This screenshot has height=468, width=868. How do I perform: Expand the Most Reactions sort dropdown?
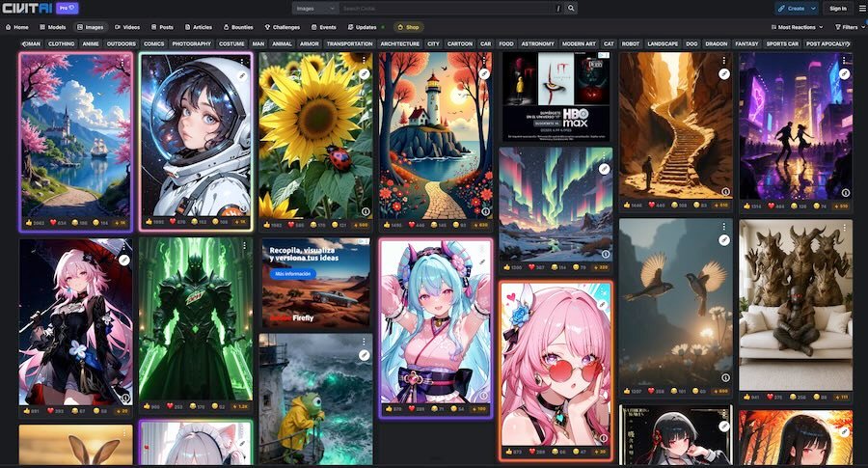click(797, 27)
